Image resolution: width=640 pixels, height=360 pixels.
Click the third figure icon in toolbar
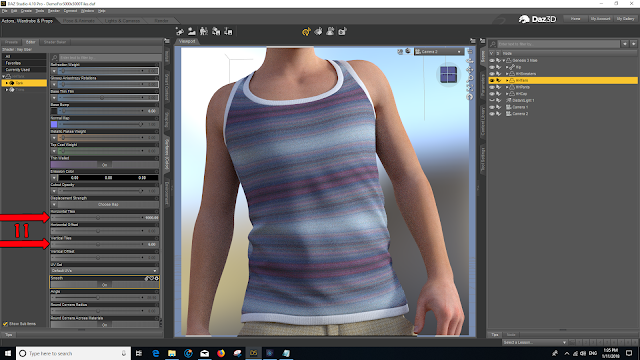(x=204, y=31)
